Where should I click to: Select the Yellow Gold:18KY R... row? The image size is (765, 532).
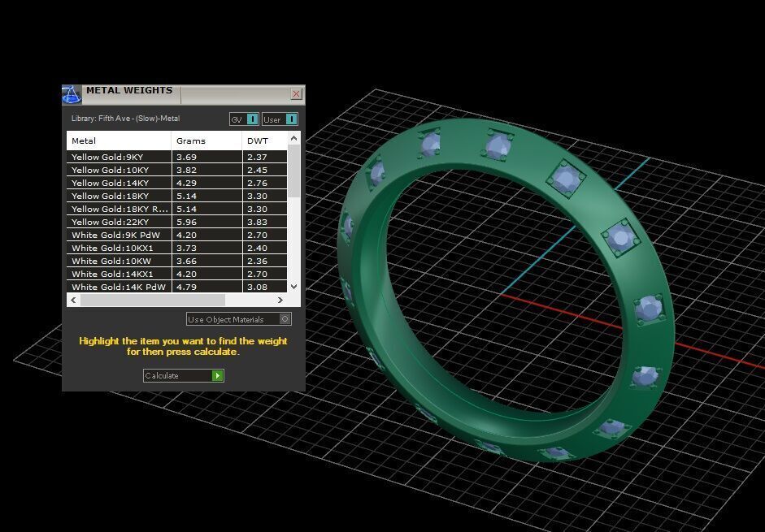pos(176,209)
